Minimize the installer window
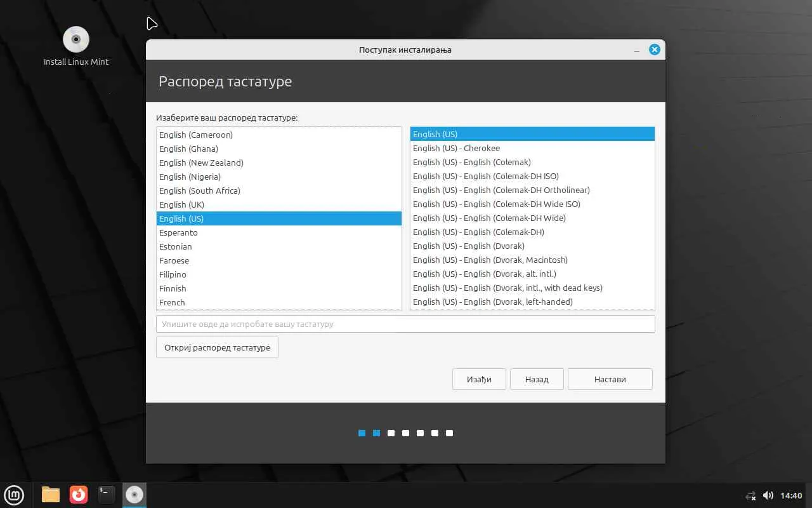This screenshot has height=508, width=812. pyautogui.click(x=636, y=50)
